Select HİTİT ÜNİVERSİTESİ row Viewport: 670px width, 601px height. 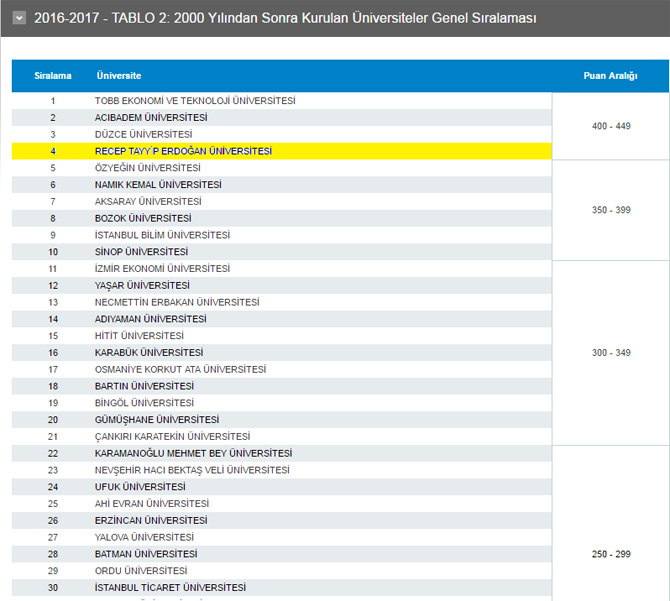(282, 336)
